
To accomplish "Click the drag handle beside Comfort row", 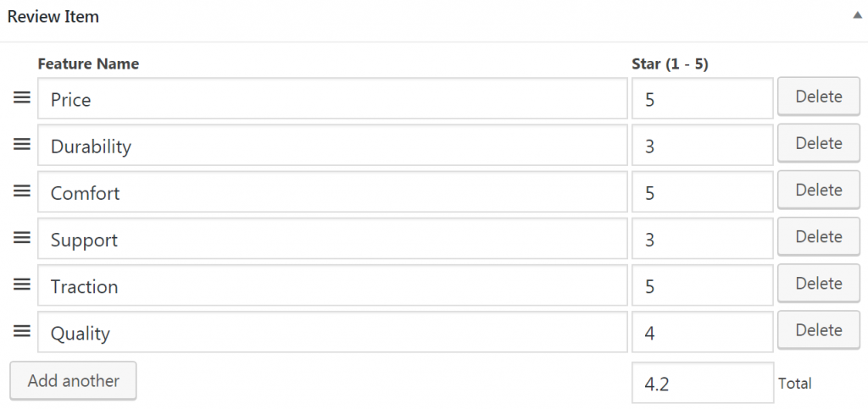I will pos(21,191).
